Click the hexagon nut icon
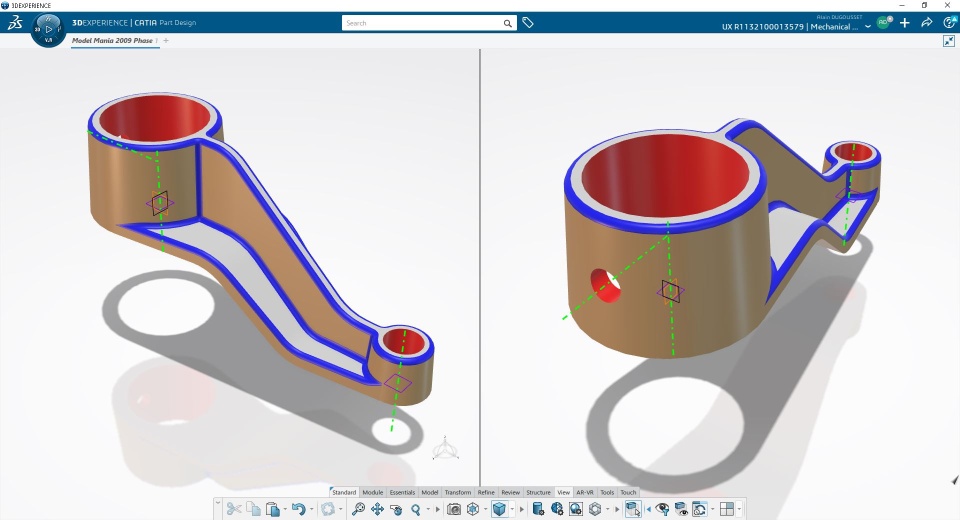 595,509
